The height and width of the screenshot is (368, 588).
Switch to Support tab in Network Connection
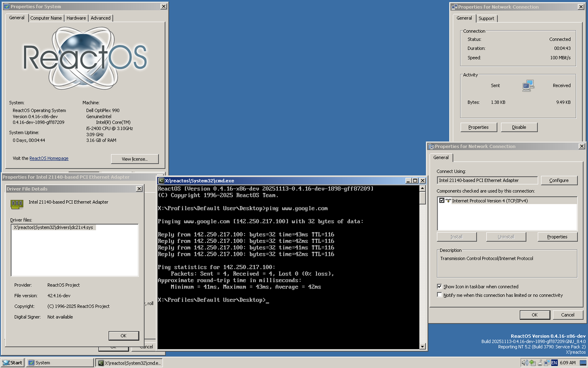coord(487,18)
